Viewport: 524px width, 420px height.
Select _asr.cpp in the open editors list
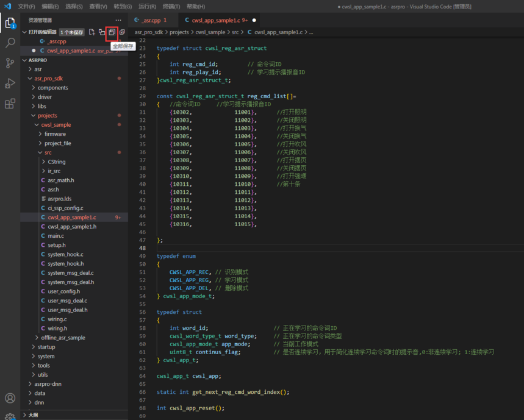[74, 41]
